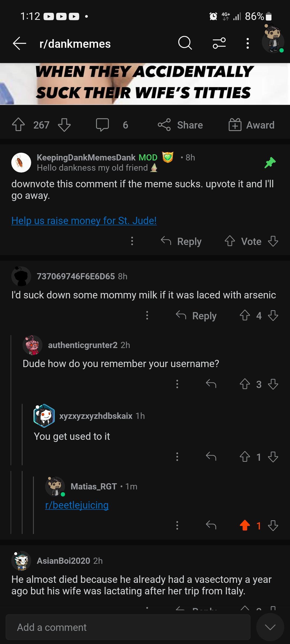Upvote the post
The width and height of the screenshot is (290, 644).
tap(18, 124)
